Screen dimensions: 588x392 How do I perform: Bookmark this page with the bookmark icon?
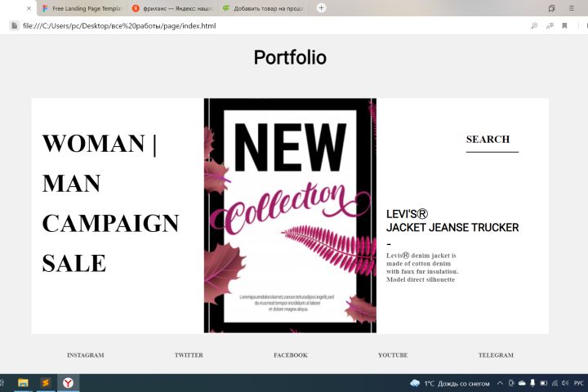click(x=564, y=25)
